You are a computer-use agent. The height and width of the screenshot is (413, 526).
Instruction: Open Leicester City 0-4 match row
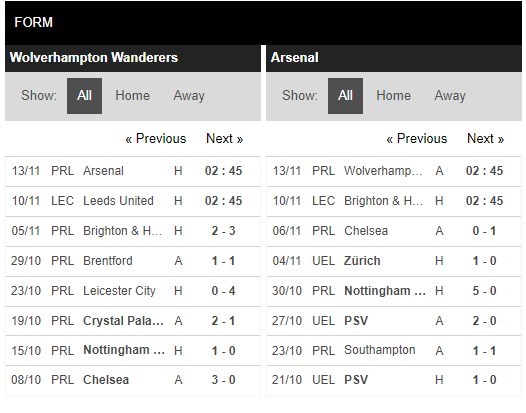coord(133,291)
